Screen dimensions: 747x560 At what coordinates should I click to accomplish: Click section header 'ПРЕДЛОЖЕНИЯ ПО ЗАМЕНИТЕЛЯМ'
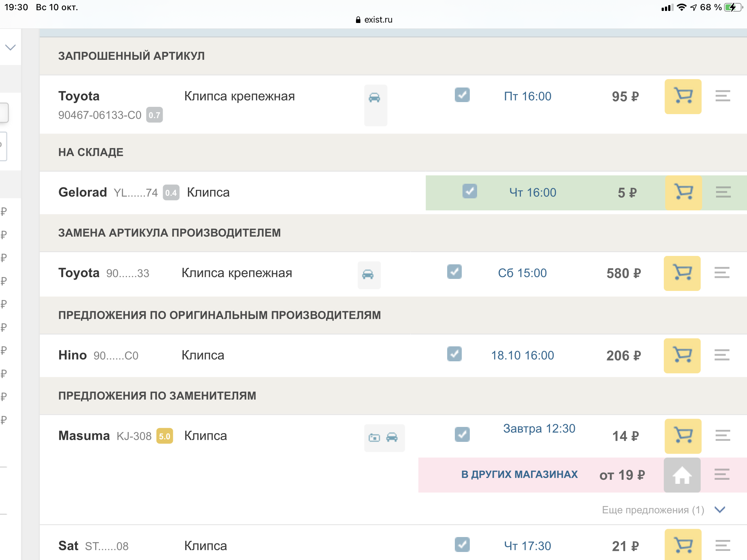pos(157,396)
